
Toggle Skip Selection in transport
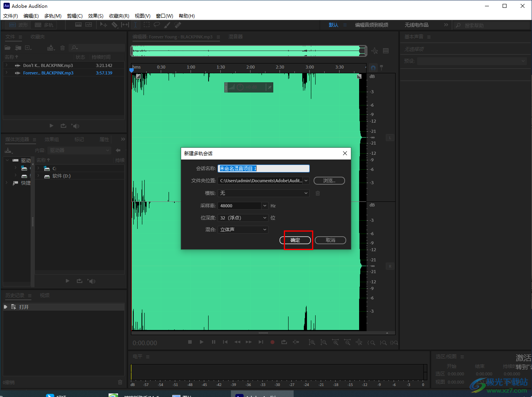[296, 342]
